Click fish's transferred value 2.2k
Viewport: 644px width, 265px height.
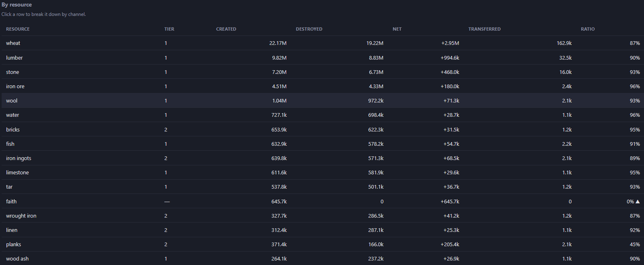pyautogui.click(x=567, y=144)
